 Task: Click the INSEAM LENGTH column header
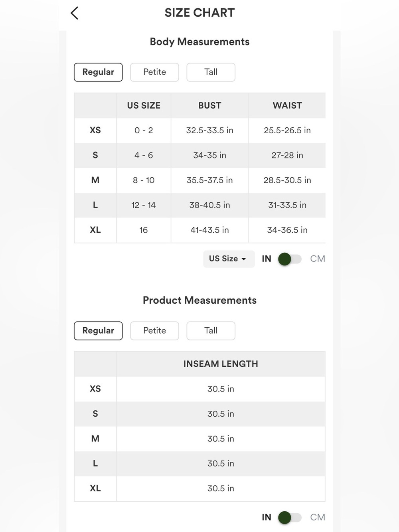click(x=221, y=364)
